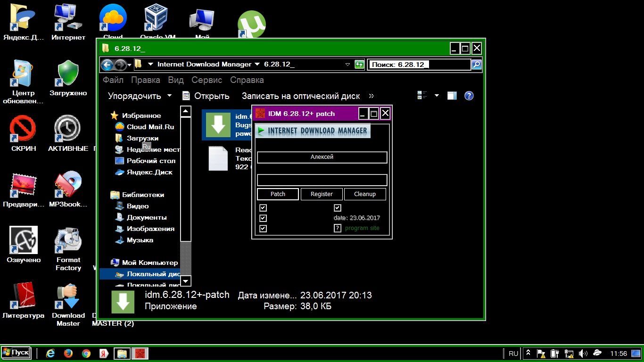Expand the view options dropdown arrow
This screenshot has height=362, width=644.
point(437,96)
